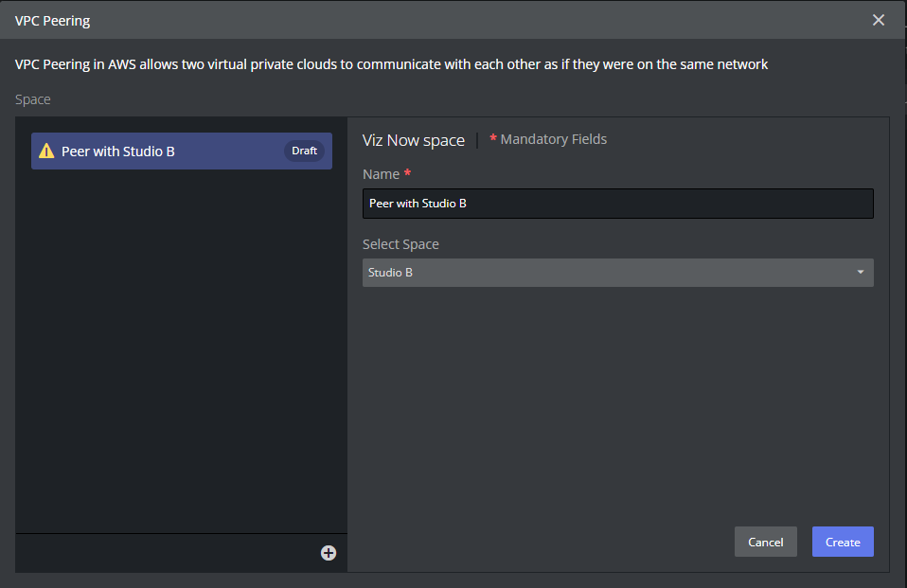Viewport: 907px width, 588px height.
Task: Click red asterisk beside Name label
Action: tap(407, 174)
